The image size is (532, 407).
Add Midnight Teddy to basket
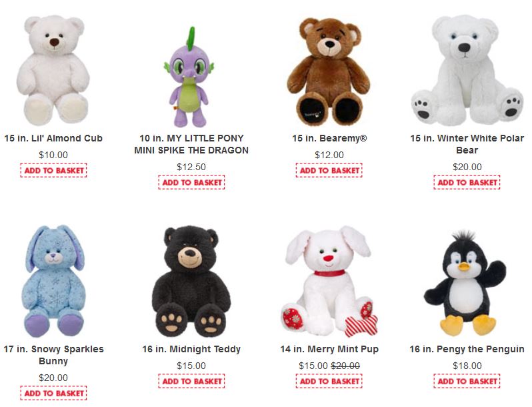pyautogui.click(x=191, y=381)
